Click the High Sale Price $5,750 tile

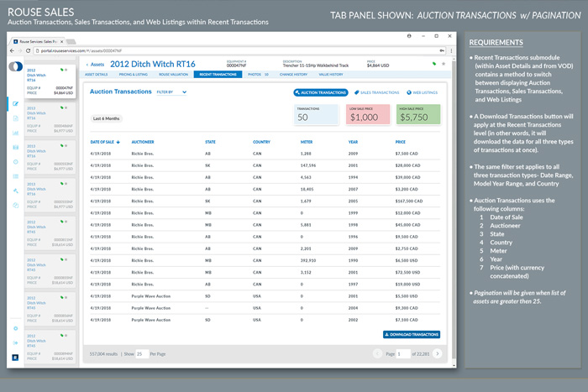[x=418, y=114]
